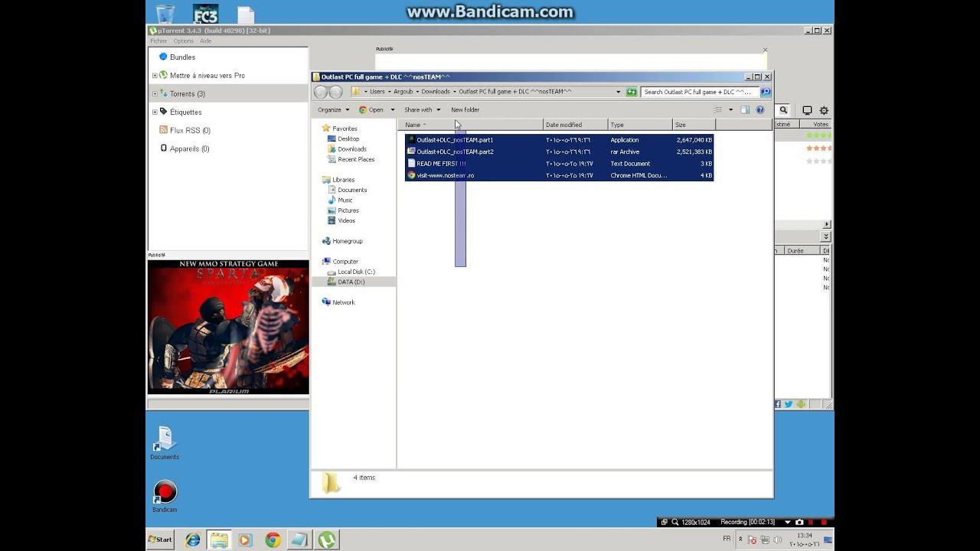This screenshot has height=551, width=980.
Task: Expand the Open button dropdown arrow
Action: tap(392, 110)
